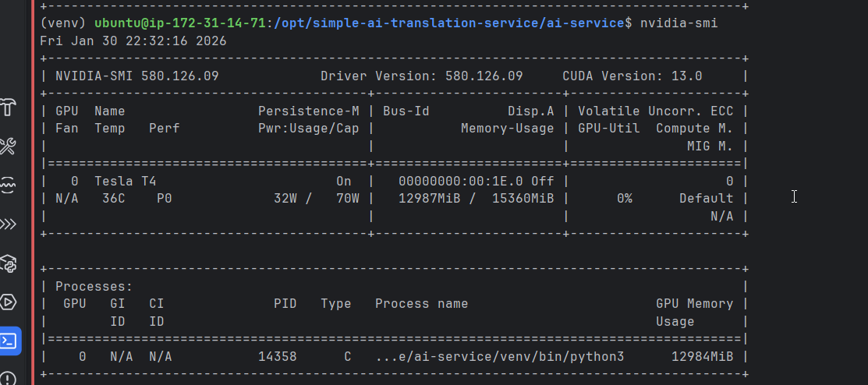Screen dimensions: 868x385
Task: Click the 12987MiB memory used value
Action: tap(429, 199)
